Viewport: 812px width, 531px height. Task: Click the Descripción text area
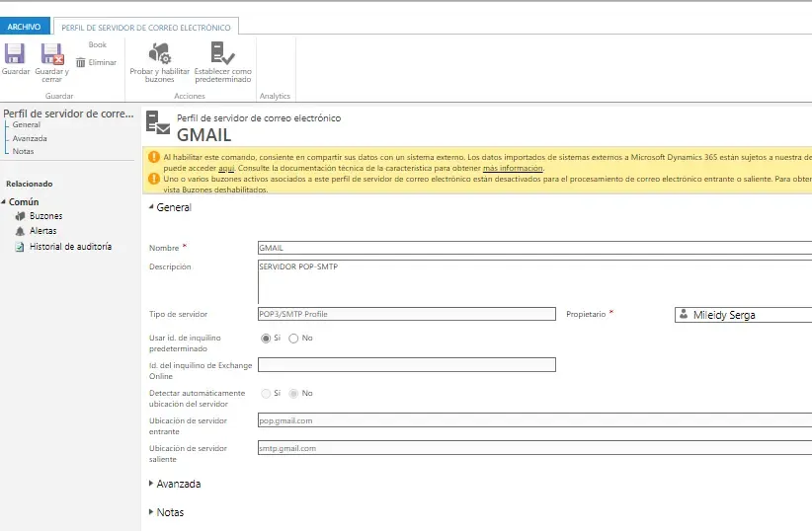pyautogui.click(x=533, y=281)
